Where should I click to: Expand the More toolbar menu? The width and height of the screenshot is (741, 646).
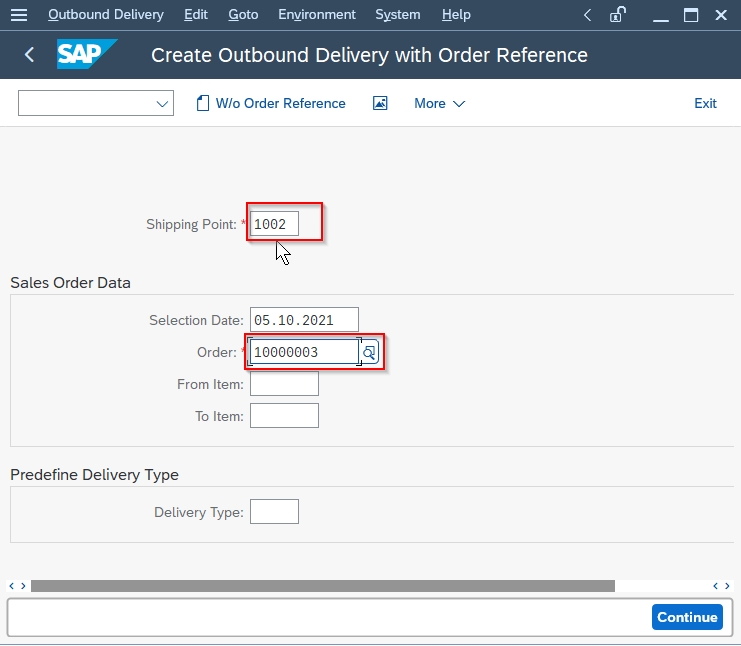pyautogui.click(x=439, y=103)
